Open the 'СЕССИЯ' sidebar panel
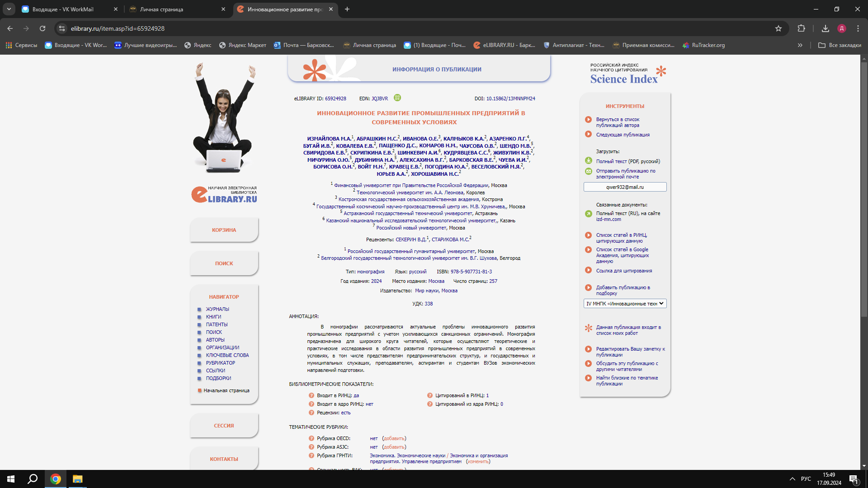 point(224,426)
